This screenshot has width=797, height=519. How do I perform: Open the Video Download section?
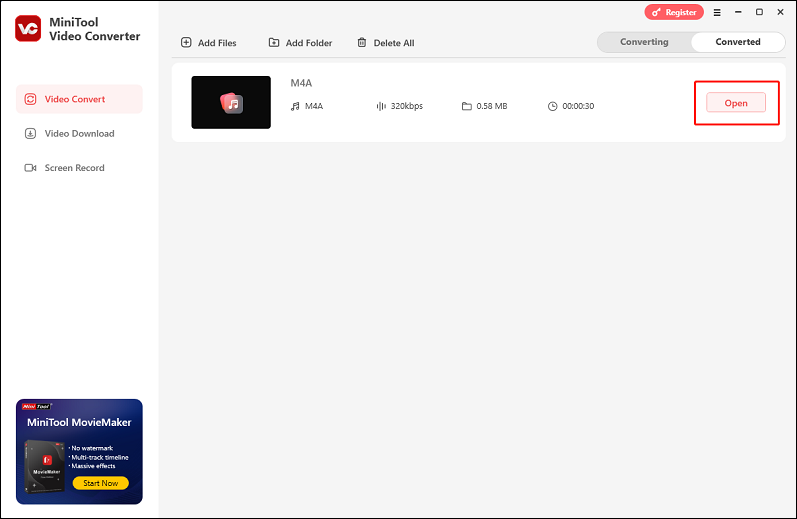(79, 134)
